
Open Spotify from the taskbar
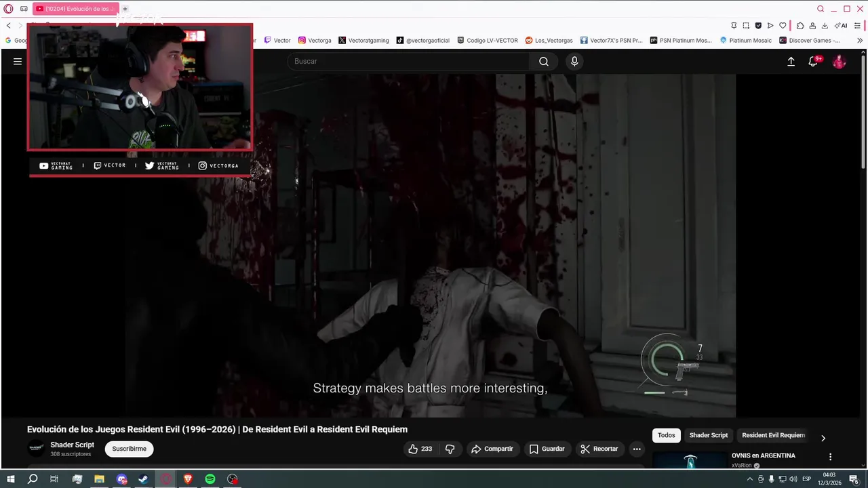click(x=210, y=479)
